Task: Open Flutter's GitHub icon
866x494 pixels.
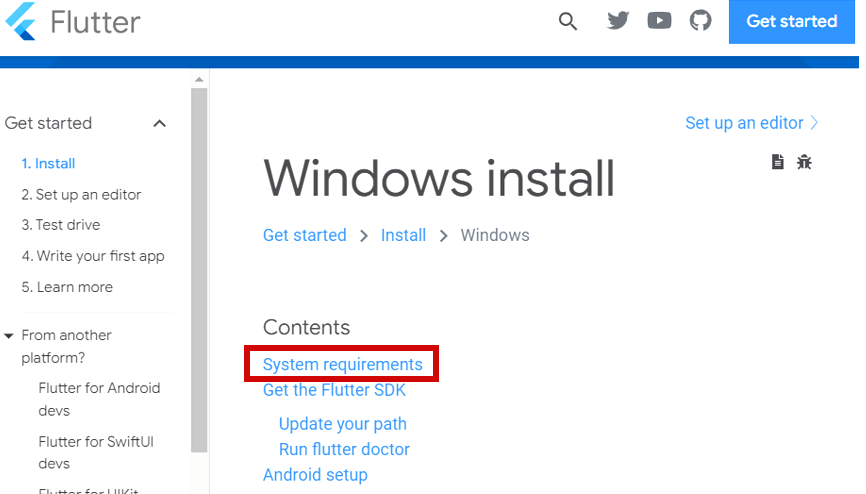Action: tap(700, 21)
